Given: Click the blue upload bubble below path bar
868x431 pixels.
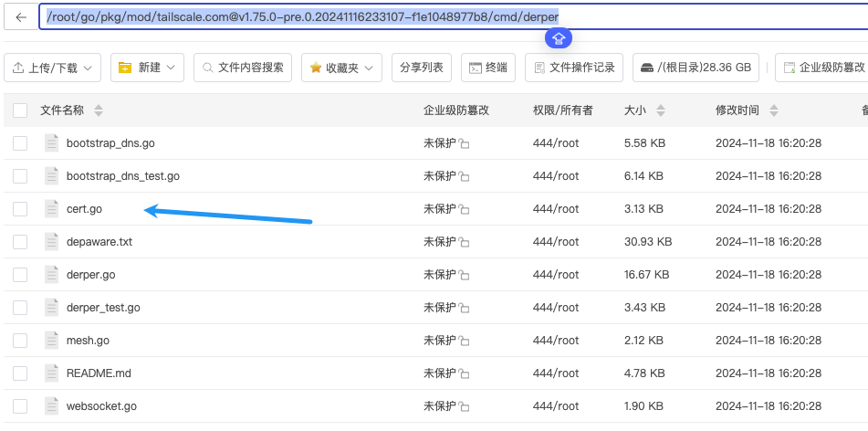Looking at the screenshot, I should pyautogui.click(x=559, y=37).
